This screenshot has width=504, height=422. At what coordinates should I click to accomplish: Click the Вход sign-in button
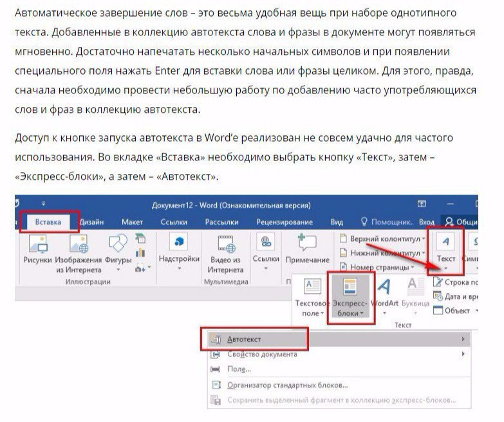(x=426, y=222)
